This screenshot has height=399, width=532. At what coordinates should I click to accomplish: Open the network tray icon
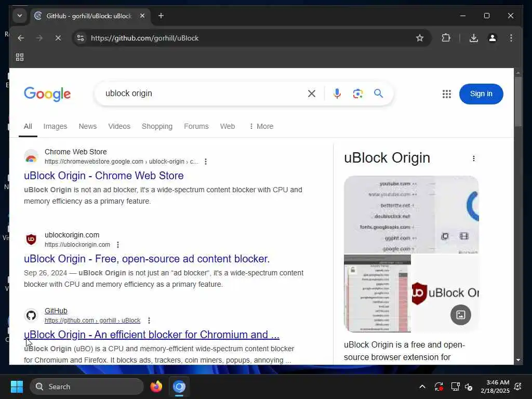pyautogui.click(x=455, y=387)
